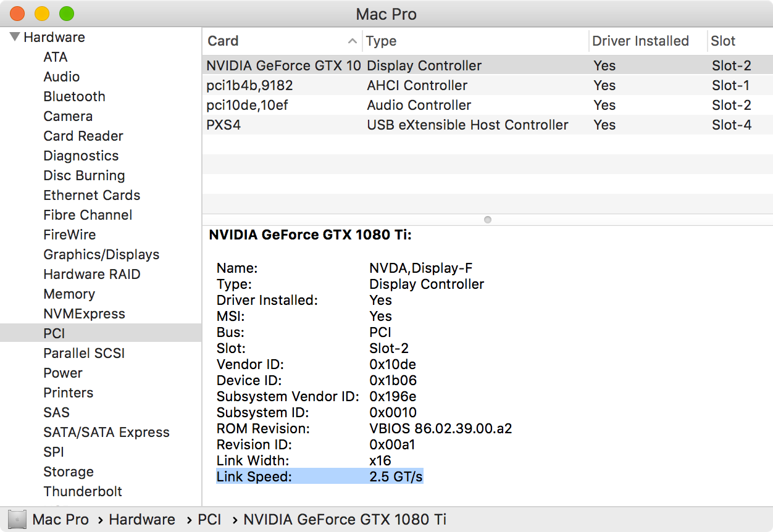The width and height of the screenshot is (773, 532).
Task: Click the Card column sort arrow
Action: pyautogui.click(x=353, y=41)
